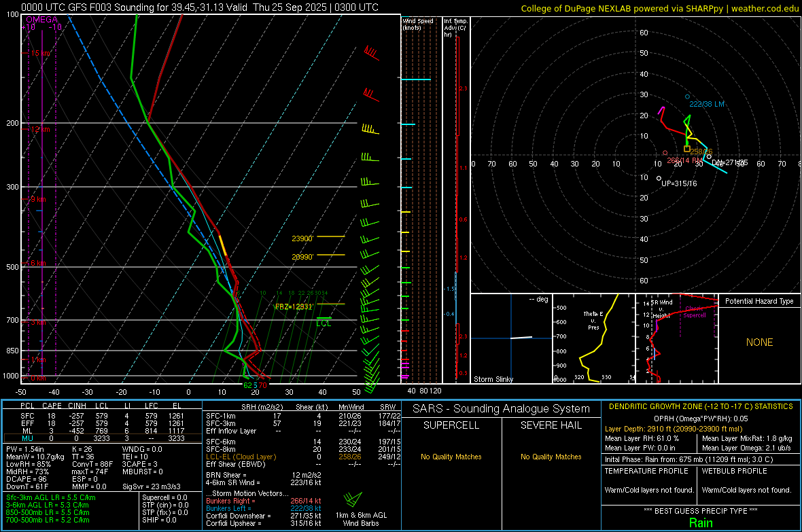Click the green Rain precip type result
This screenshot has width=802, height=532.
(x=701, y=522)
